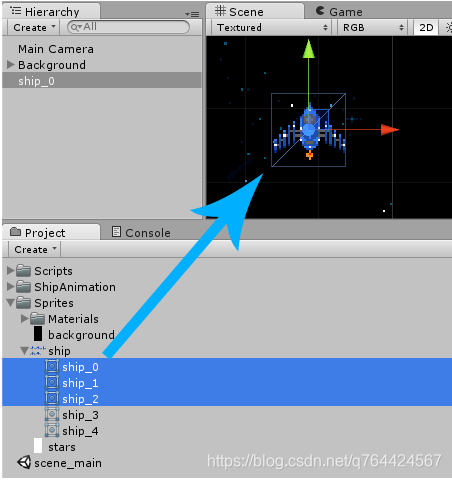This screenshot has height=480, width=452.
Task: Toggle scene lighting sun icon
Action: pyautogui.click(x=449, y=27)
